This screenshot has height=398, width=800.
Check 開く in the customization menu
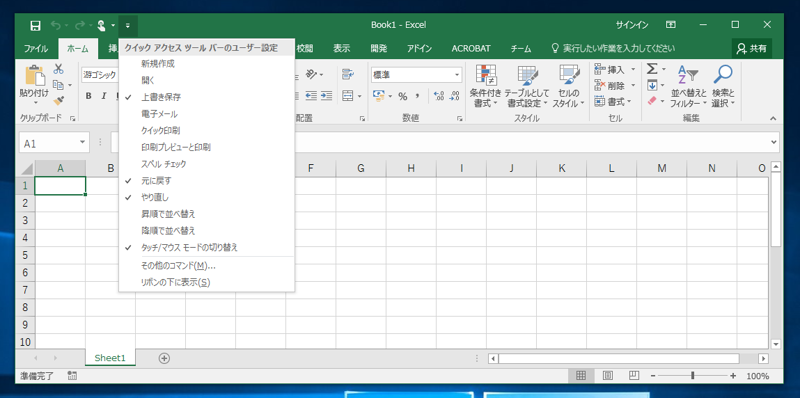207,80
